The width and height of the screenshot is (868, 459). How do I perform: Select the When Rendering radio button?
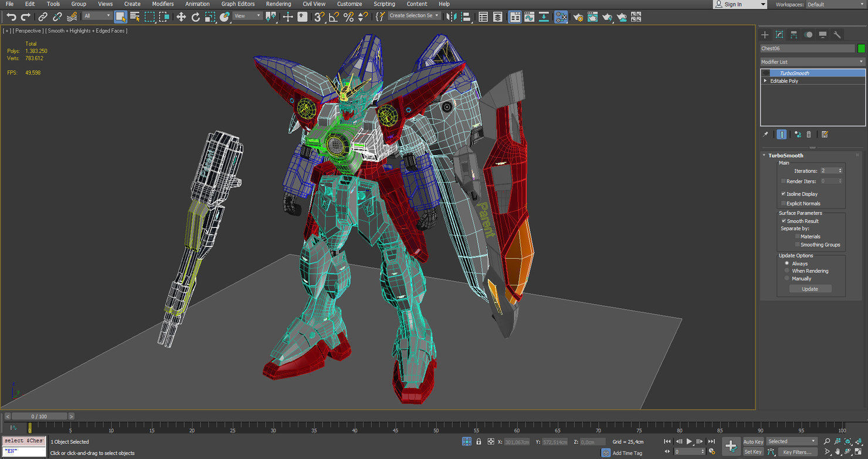(x=787, y=271)
